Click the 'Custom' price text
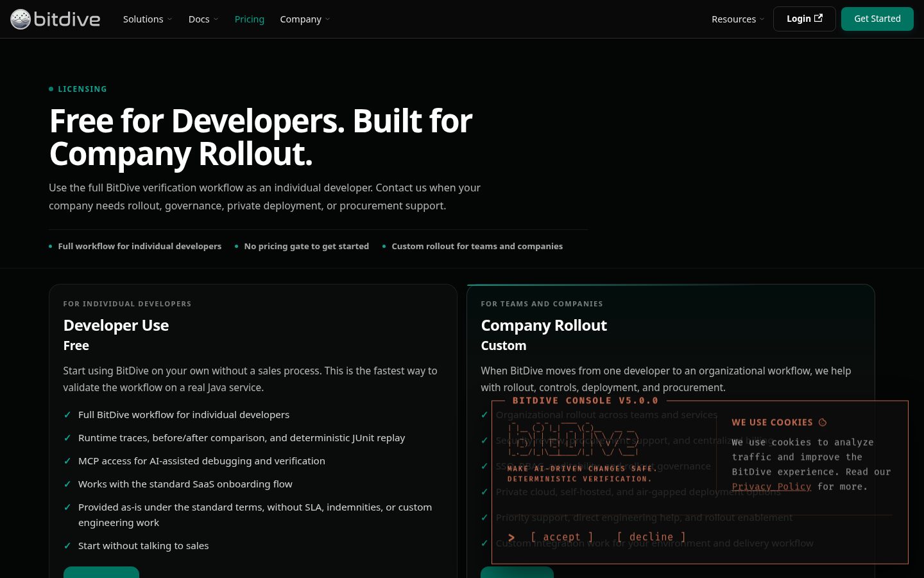 click(504, 346)
